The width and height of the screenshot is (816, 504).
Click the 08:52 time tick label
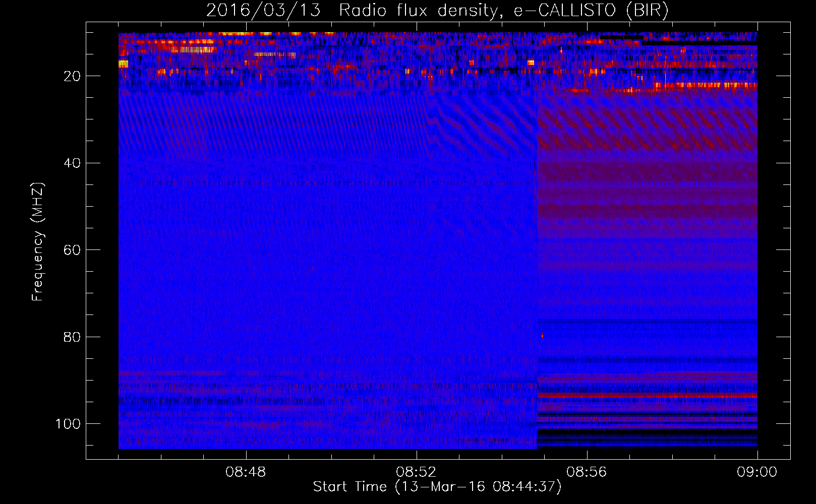coord(416,472)
